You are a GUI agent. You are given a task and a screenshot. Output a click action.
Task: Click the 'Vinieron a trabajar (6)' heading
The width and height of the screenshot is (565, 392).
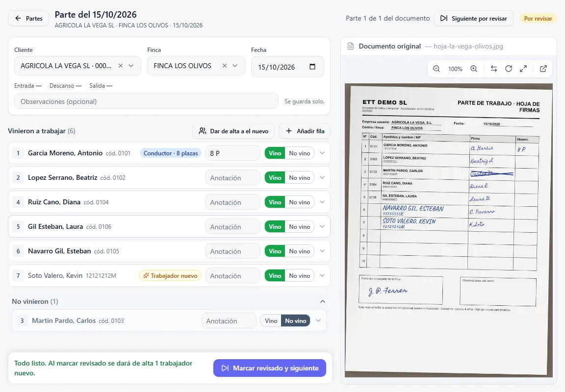pyautogui.click(x=41, y=131)
